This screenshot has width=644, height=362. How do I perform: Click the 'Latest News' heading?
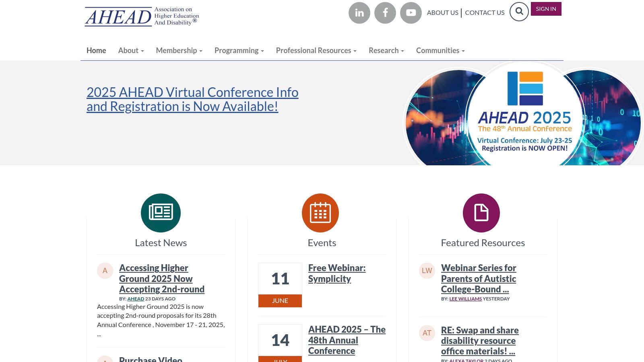pyautogui.click(x=161, y=243)
